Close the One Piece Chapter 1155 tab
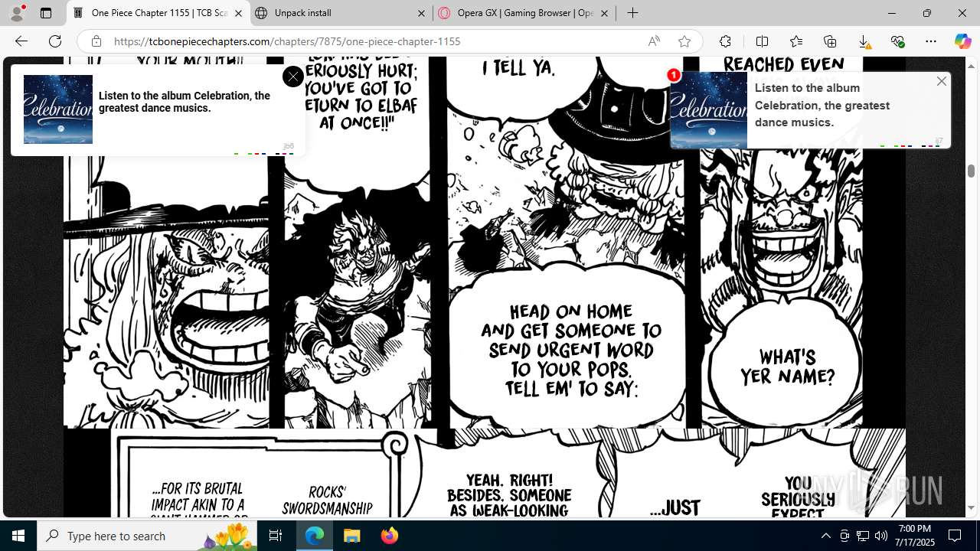The image size is (980, 551). [x=238, y=13]
